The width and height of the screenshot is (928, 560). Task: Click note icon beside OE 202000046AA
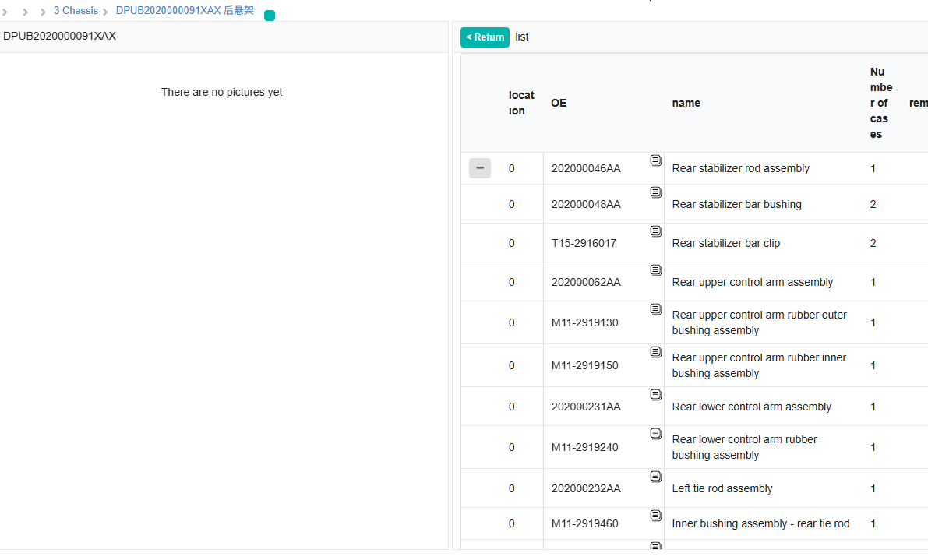(656, 160)
